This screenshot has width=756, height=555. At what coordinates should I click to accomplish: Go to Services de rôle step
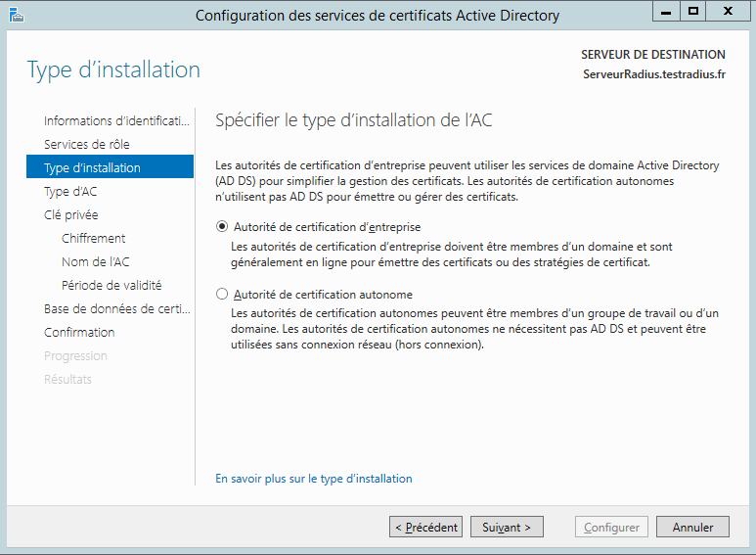pos(87,145)
